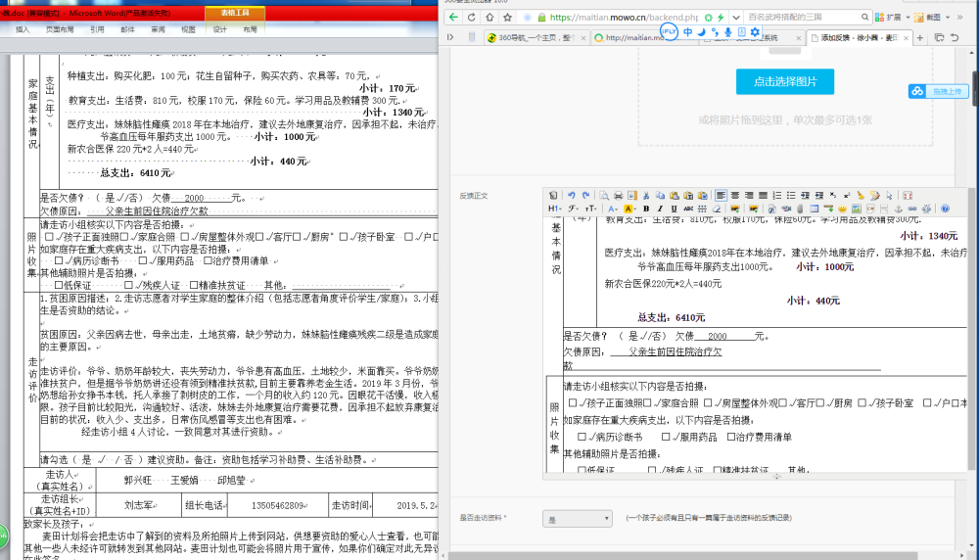Insert an anchor in the editor
The image size is (979, 560).
899,210
